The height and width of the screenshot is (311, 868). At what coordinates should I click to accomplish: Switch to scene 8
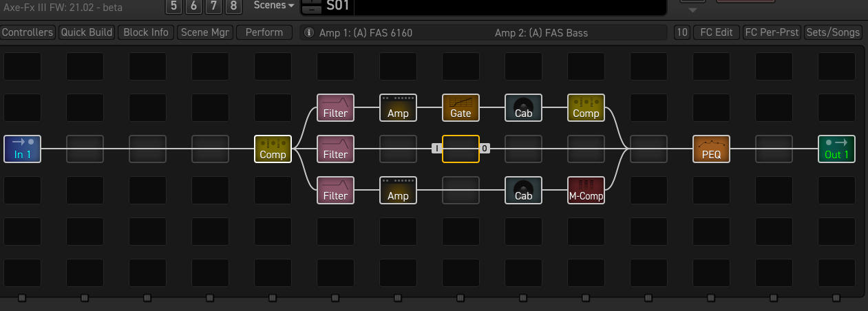point(235,6)
